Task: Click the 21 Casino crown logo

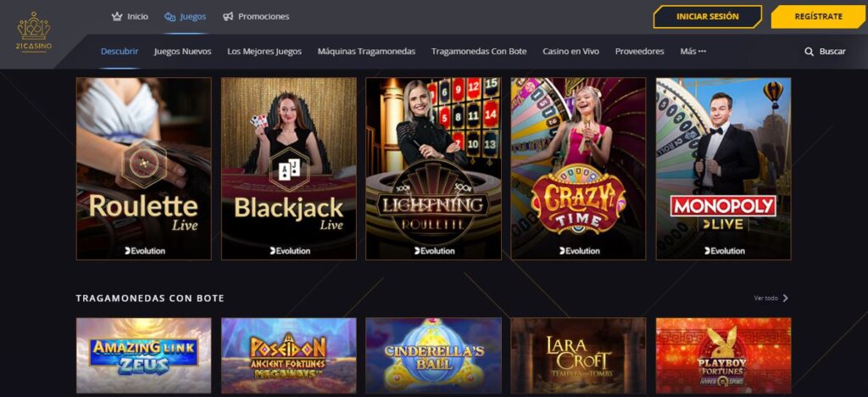Action: click(x=34, y=33)
